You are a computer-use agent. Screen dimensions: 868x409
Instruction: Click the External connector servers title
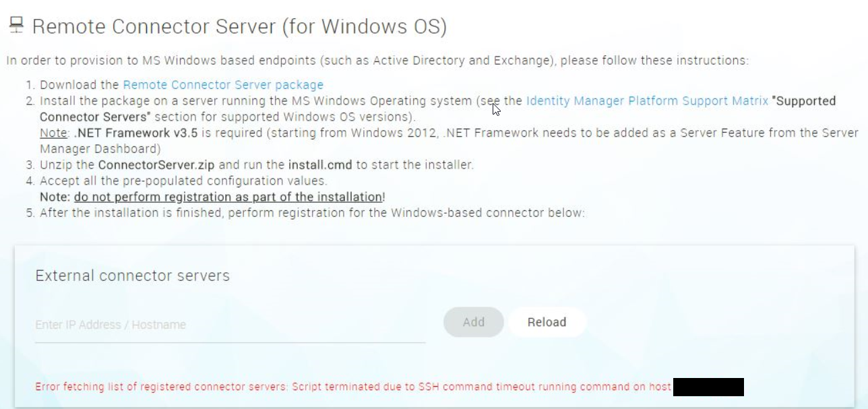[x=132, y=276]
